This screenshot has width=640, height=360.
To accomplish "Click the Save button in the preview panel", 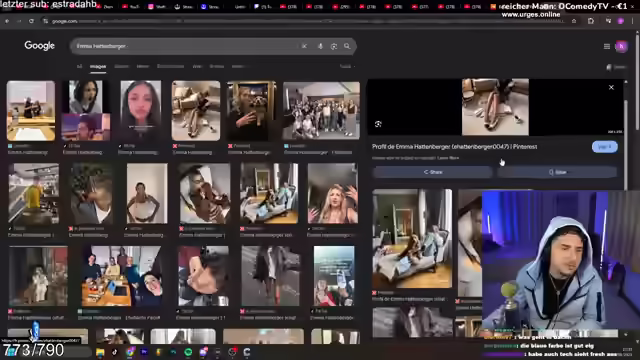I will coord(558,172).
